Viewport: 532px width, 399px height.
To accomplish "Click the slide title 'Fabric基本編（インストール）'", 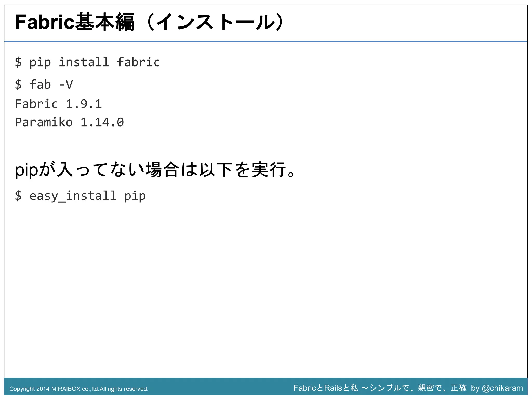I will pos(150,22).
